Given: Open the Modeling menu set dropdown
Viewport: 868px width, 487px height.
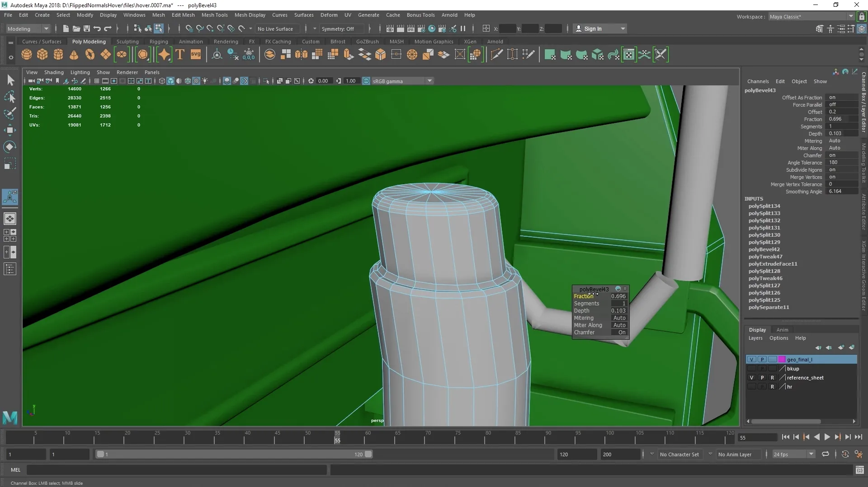Looking at the screenshot, I should coord(28,28).
